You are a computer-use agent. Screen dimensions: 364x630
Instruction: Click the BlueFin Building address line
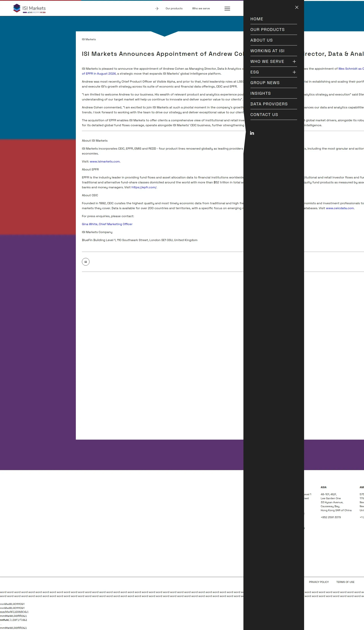point(140,240)
